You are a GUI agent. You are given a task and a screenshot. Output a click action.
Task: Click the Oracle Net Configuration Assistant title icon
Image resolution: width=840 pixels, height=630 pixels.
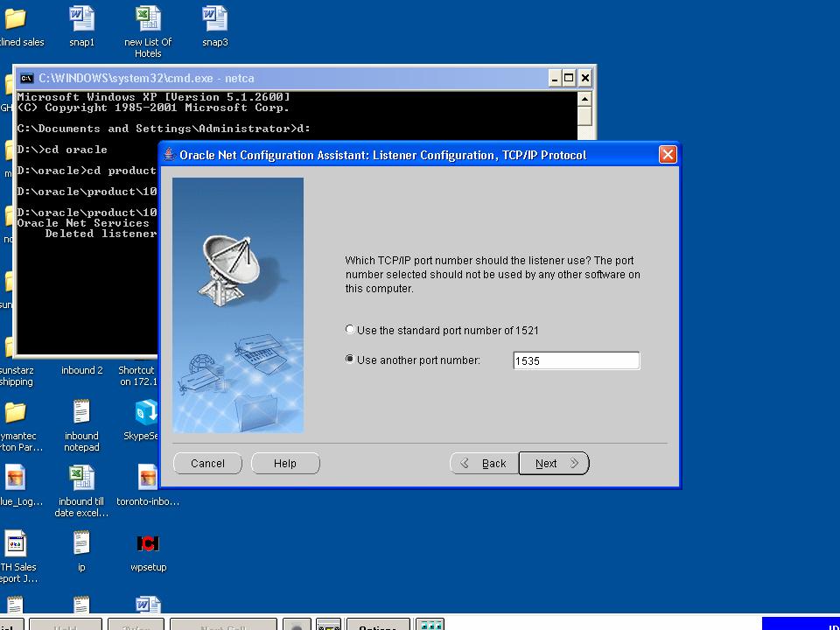[x=169, y=155]
